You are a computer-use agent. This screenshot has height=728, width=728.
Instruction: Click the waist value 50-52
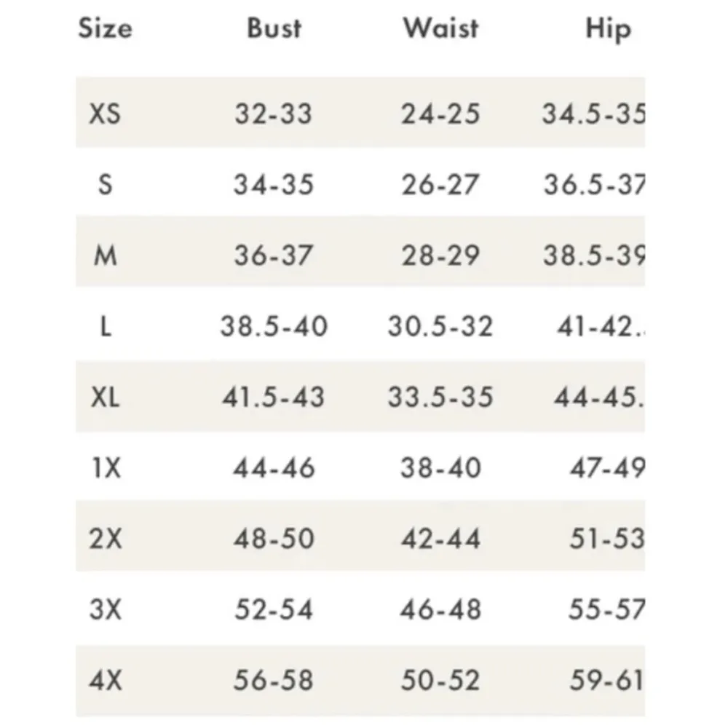(440, 681)
